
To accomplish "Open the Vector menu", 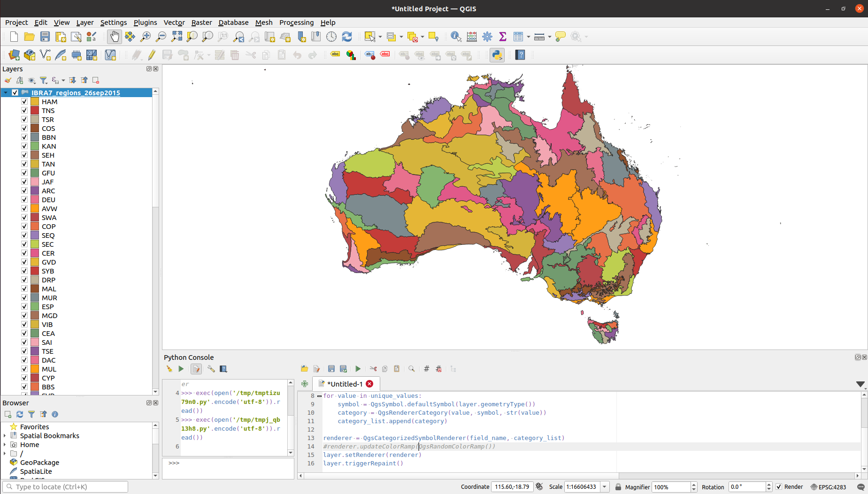I will [x=174, y=22].
